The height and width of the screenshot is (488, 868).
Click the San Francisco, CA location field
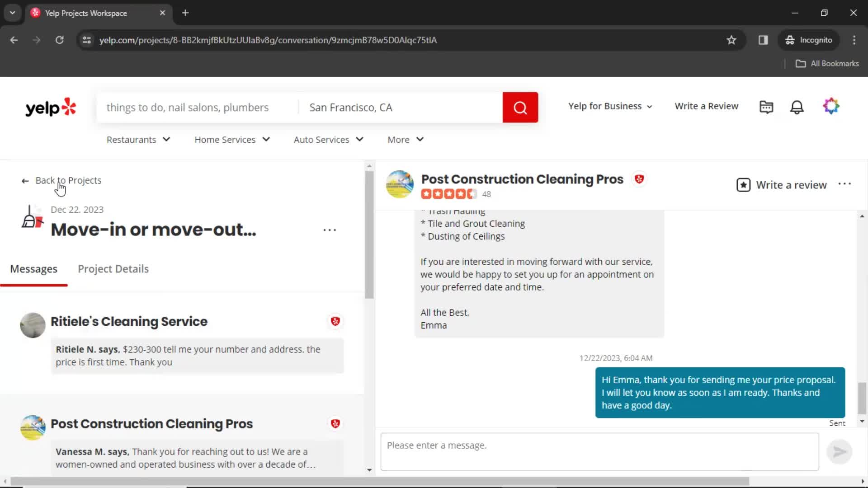pos(401,108)
